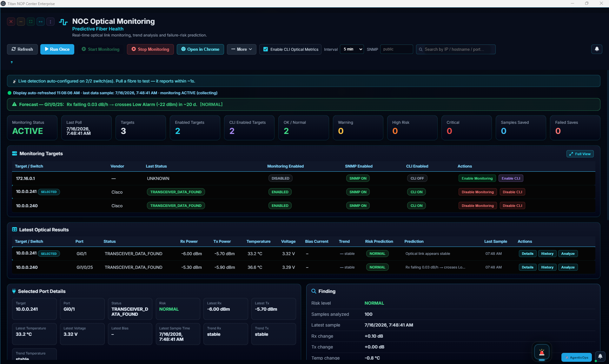The image size is (609, 364).
Task: Click the bottom-right bell with green dot
Action: (600, 356)
